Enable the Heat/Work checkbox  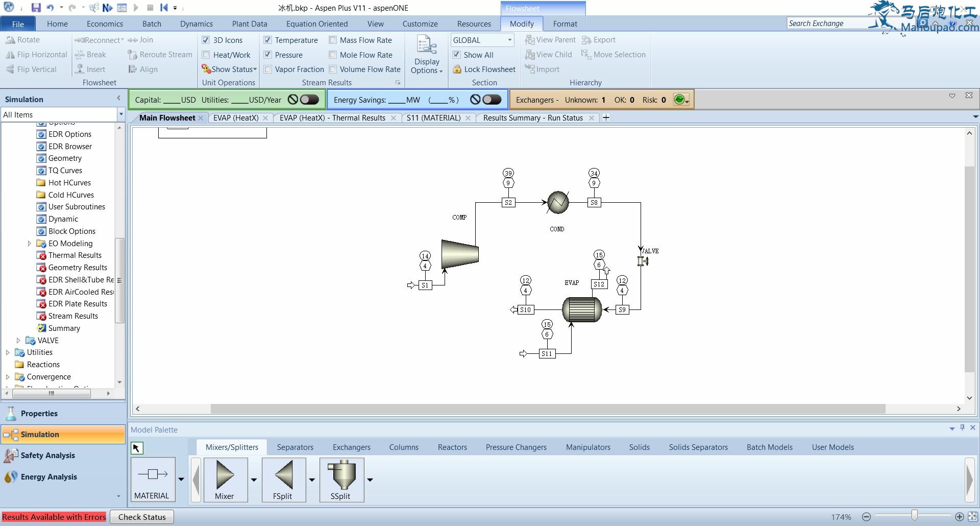click(x=206, y=55)
